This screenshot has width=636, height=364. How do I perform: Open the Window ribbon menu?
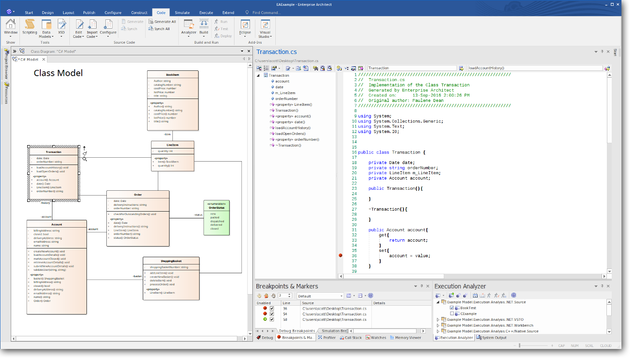click(11, 29)
